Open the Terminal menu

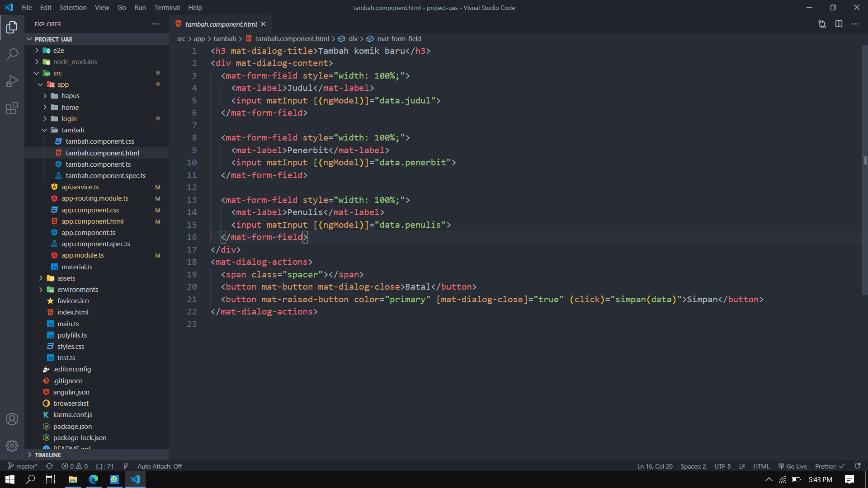(x=167, y=8)
